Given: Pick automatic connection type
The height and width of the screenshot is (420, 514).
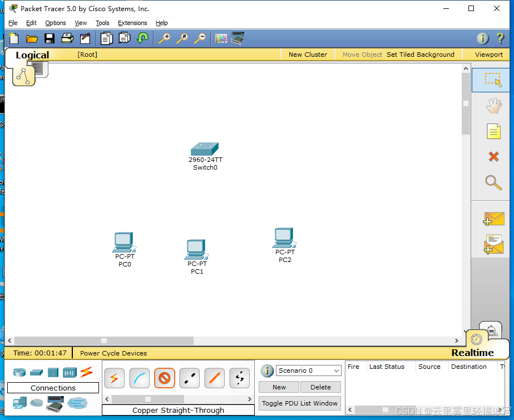Looking at the screenshot, I should tap(115, 378).
